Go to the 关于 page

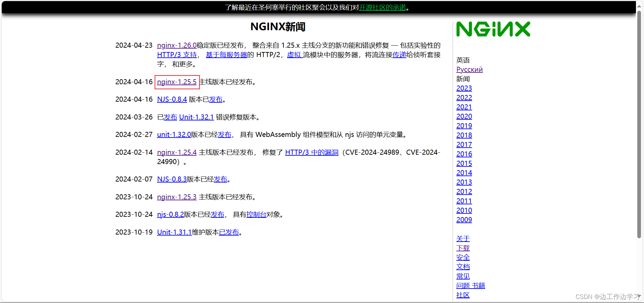pos(463,239)
